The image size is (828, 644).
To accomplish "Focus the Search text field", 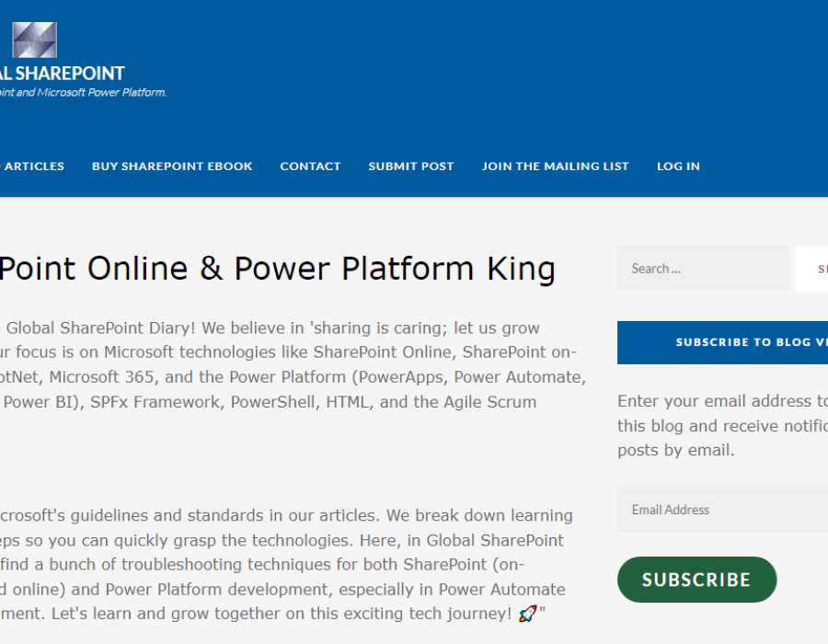I will (703, 269).
